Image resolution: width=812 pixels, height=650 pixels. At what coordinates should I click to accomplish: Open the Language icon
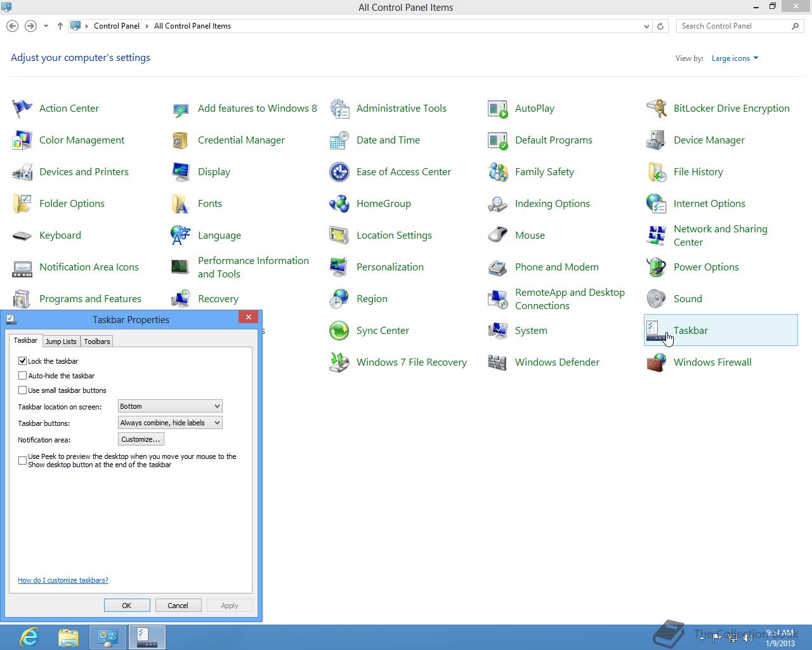click(x=181, y=235)
